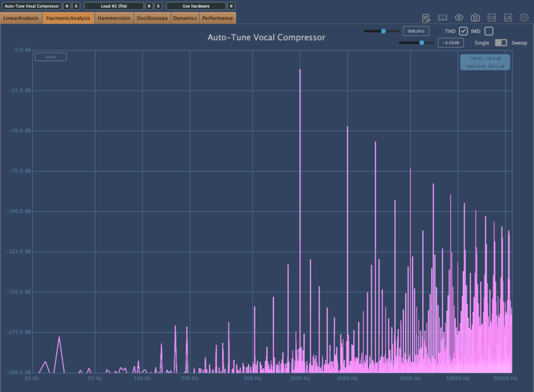Open the Dynamics tab
534x392 pixels.
[185, 18]
